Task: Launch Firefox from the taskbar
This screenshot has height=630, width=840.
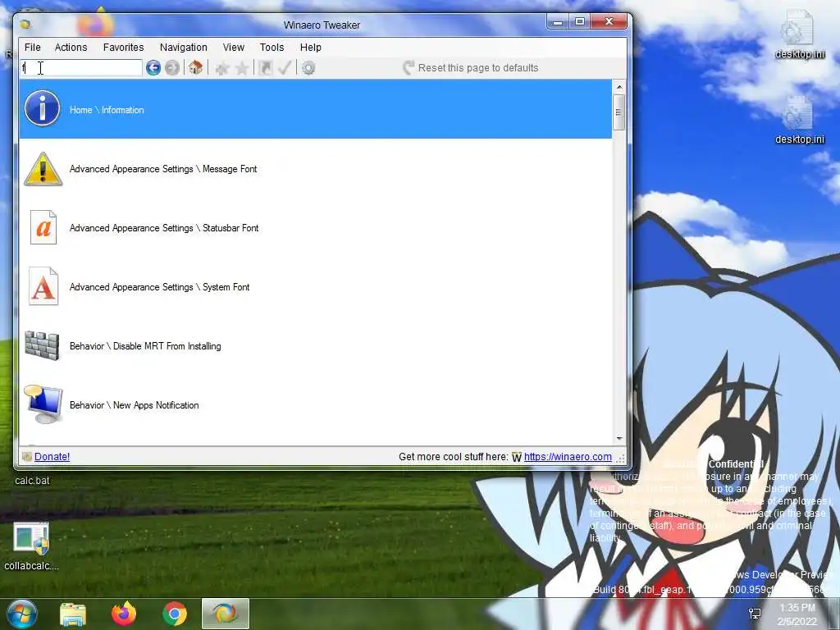Action: point(124,614)
